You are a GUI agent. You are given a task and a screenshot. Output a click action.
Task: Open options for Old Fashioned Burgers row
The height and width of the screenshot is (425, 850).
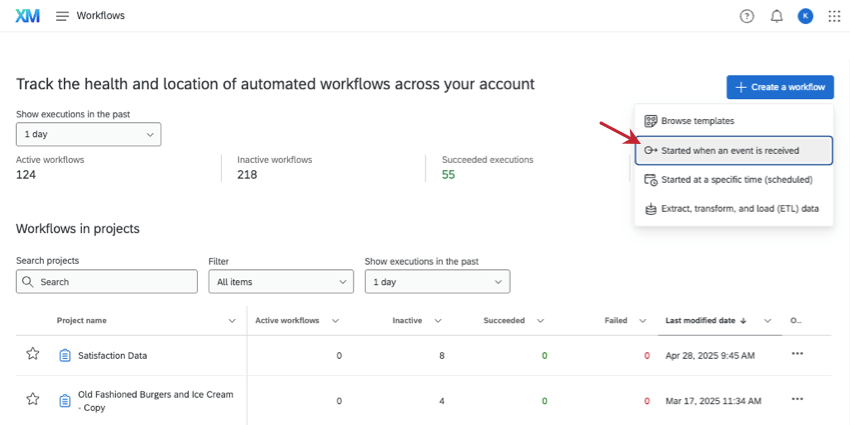pyautogui.click(x=797, y=399)
